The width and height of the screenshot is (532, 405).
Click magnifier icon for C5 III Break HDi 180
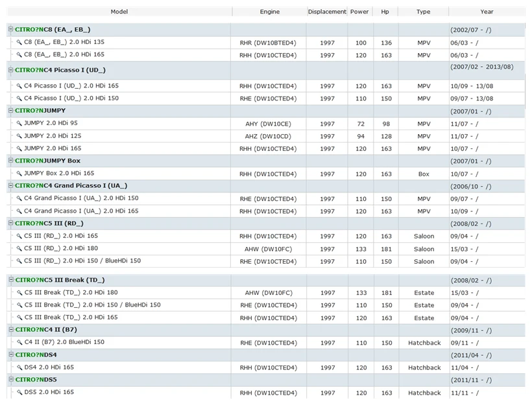(19, 293)
